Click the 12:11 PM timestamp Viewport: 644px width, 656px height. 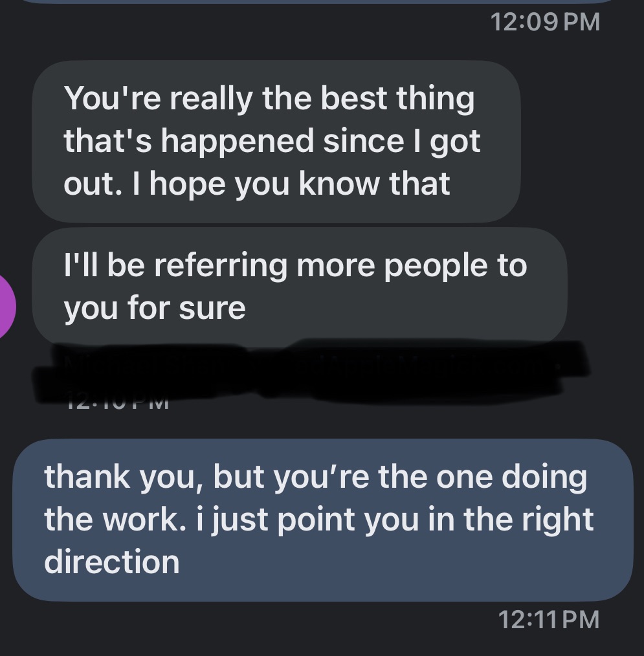pos(550,620)
